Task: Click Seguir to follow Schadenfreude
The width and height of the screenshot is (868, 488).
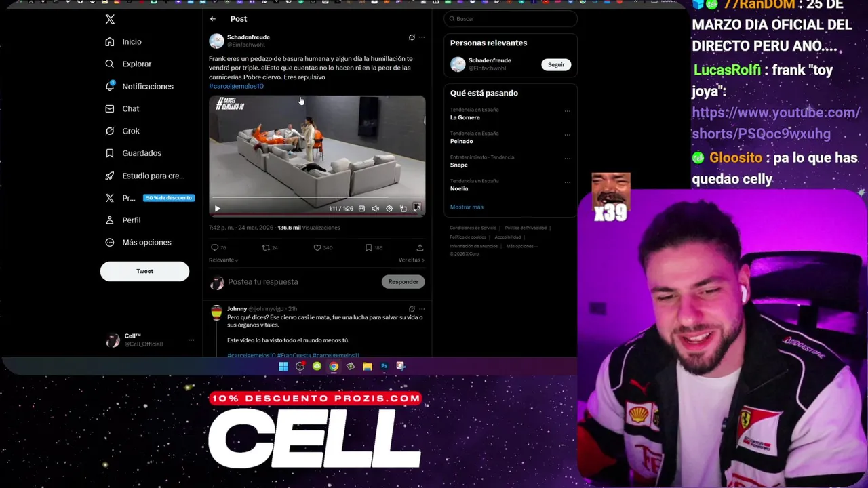Action: pos(556,65)
